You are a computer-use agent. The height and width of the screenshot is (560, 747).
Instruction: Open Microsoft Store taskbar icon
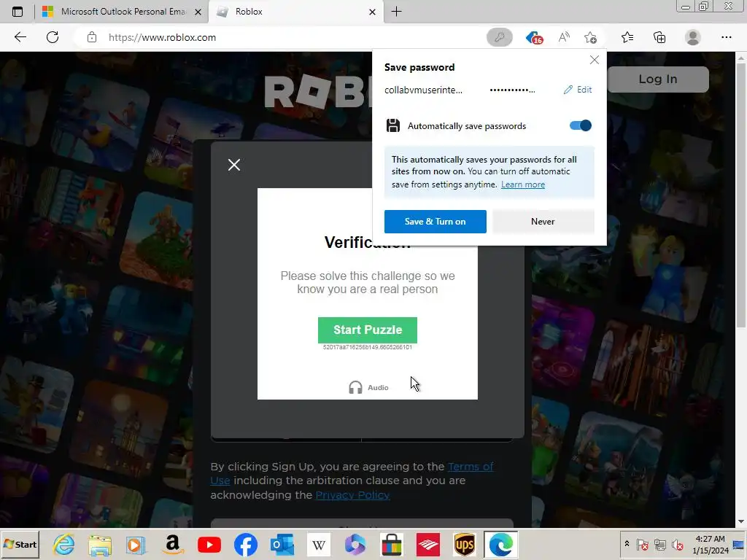(x=392, y=544)
